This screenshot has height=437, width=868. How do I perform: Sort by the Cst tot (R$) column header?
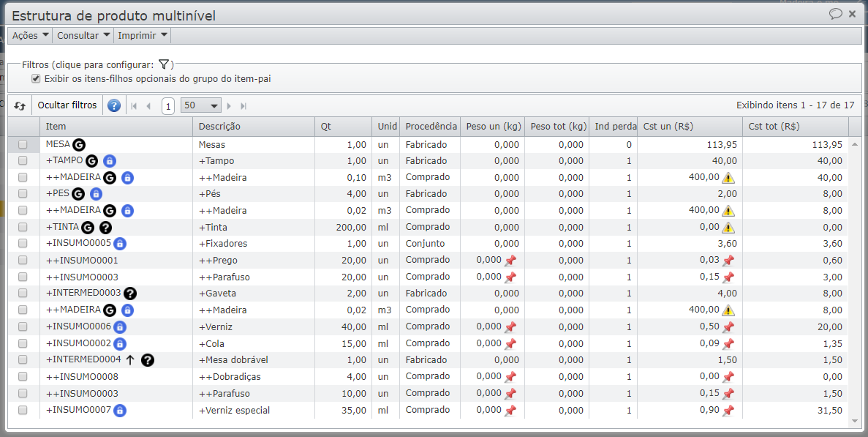point(795,127)
